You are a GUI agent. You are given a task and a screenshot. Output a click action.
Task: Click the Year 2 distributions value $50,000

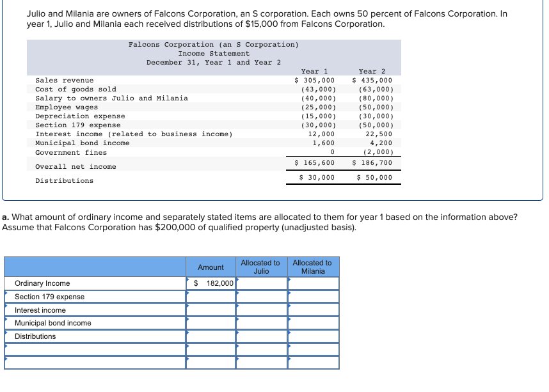coord(374,177)
